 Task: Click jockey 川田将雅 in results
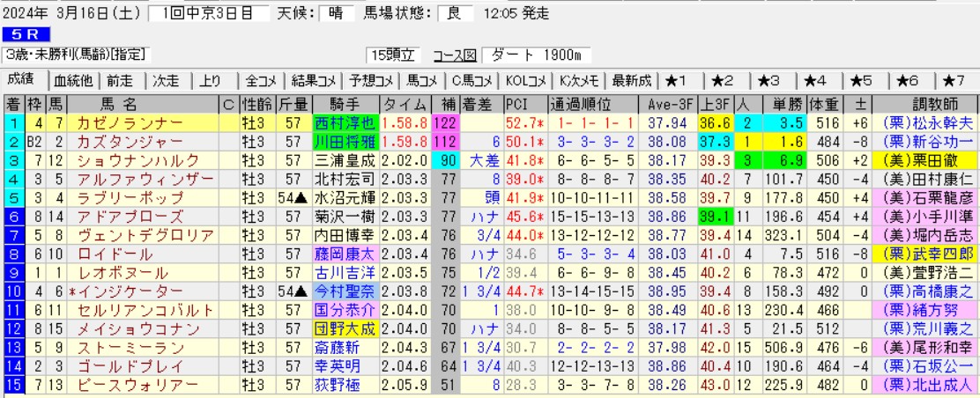pyautogui.click(x=345, y=142)
